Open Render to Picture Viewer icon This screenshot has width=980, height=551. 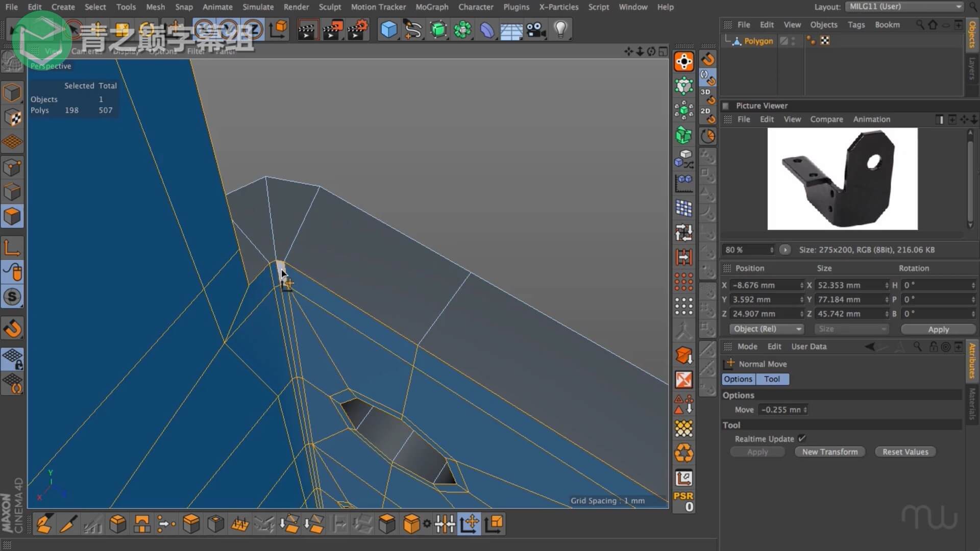point(332,30)
